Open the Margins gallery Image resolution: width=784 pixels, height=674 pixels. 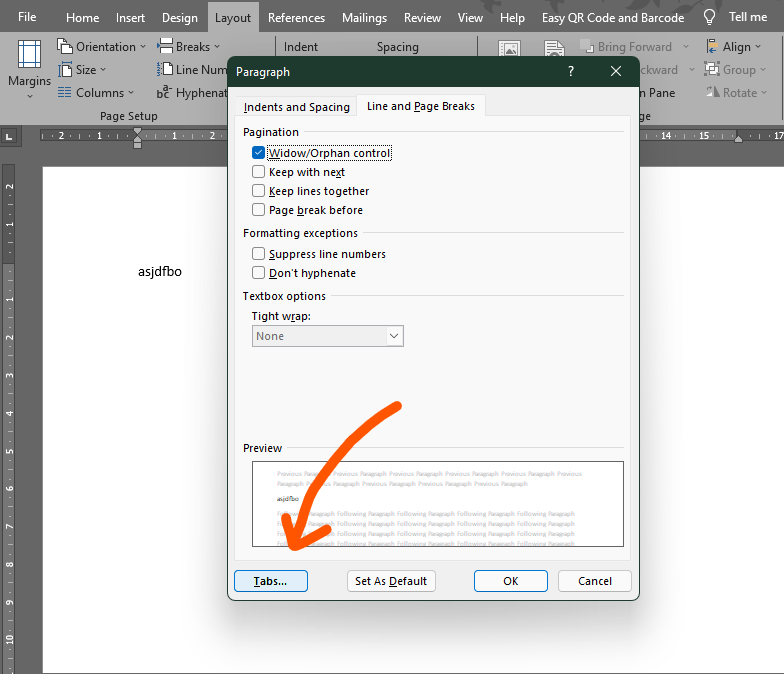(30, 69)
